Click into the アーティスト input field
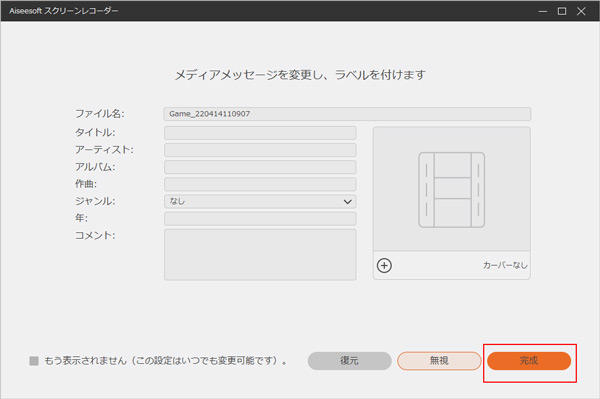Screen dimensions: 600x399 click(x=260, y=150)
